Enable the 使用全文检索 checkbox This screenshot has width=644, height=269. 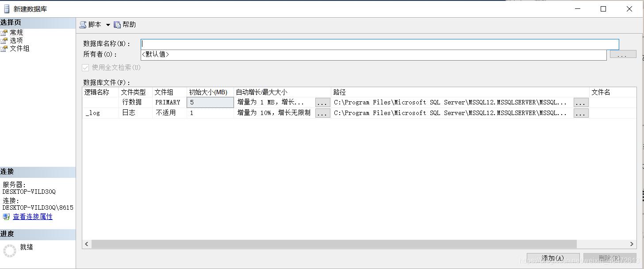click(85, 67)
